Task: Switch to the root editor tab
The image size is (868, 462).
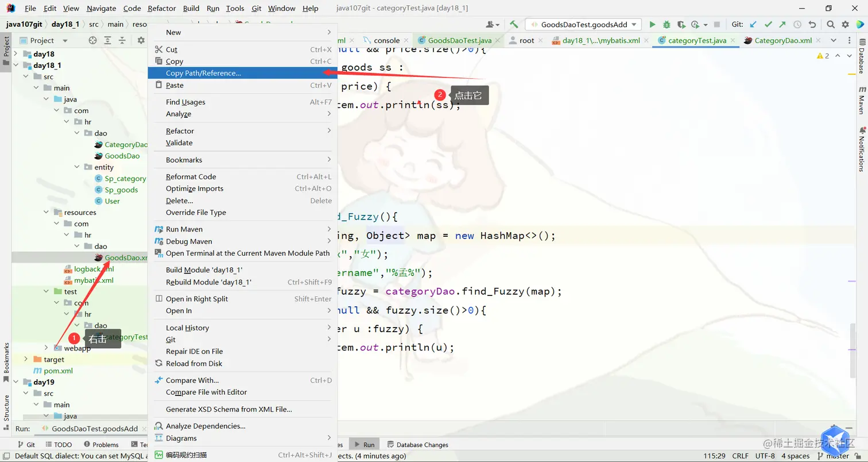Action: coord(526,40)
